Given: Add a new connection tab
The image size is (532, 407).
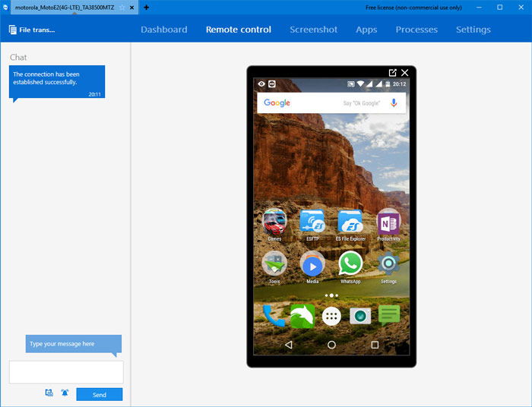Looking at the screenshot, I should (146, 7).
